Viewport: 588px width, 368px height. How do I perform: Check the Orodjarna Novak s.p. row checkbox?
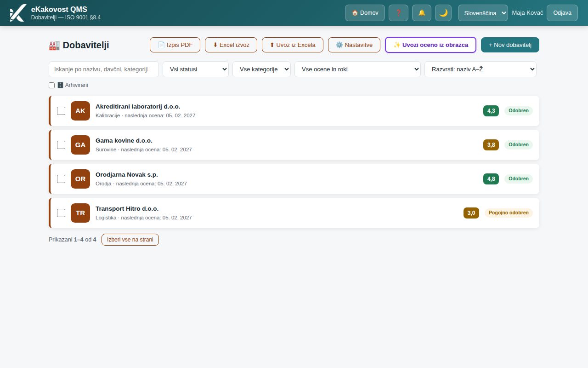click(x=61, y=179)
